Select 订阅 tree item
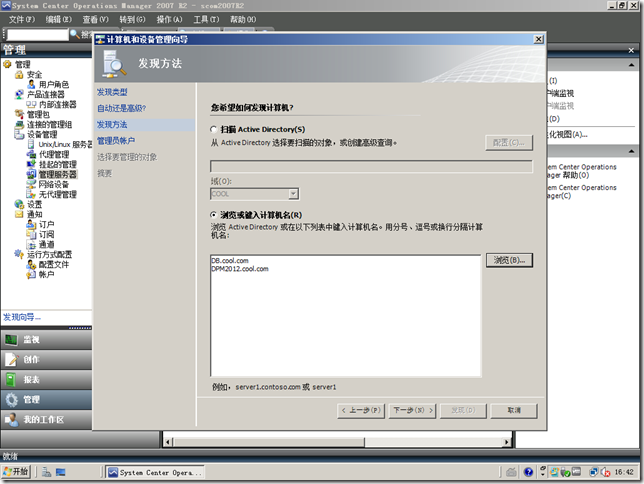Viewport: 644px width, 484px height. point(46,234)
